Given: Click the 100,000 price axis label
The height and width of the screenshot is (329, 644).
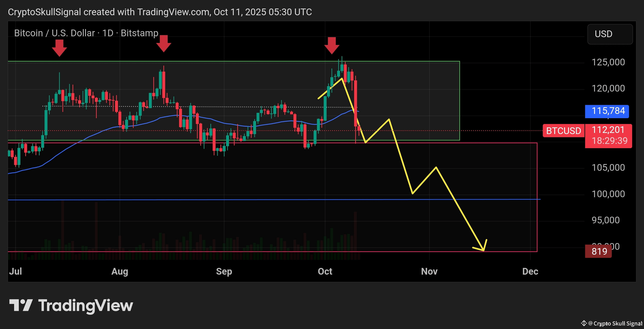Looking at the screenshot, I should click(608, 194).
